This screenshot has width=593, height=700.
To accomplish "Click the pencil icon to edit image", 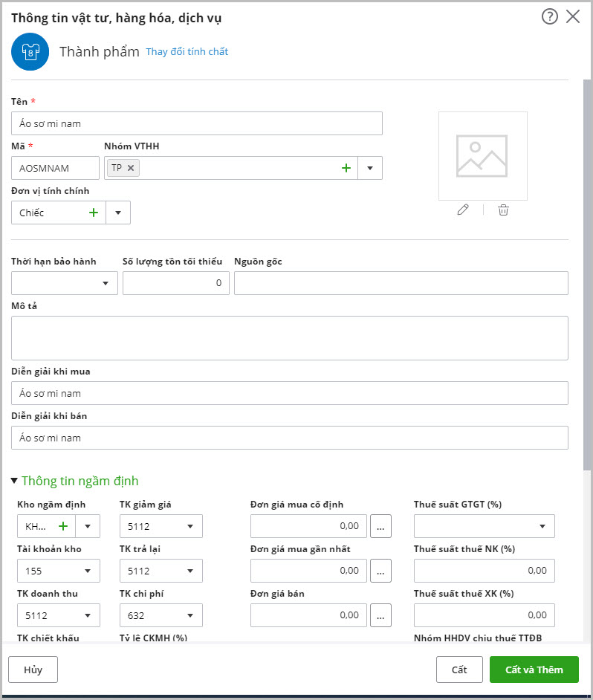I will pyautogui.click(x=463, y=210).
